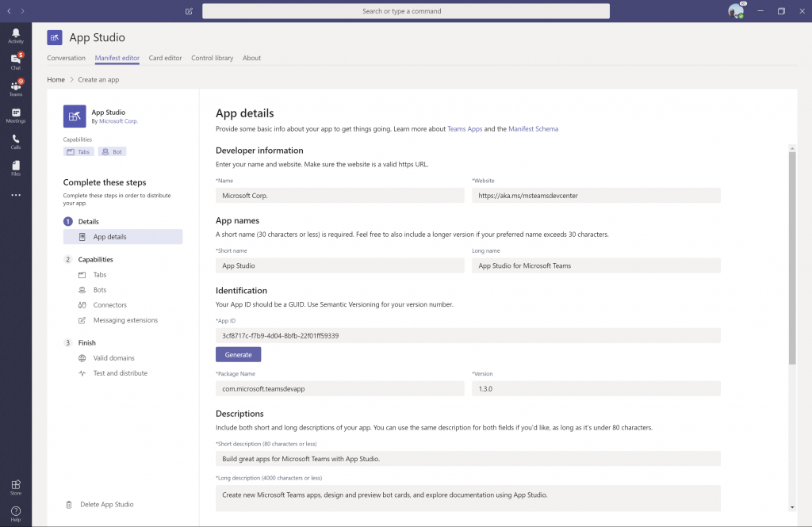
Task: Open Test and distribute step
Action: [120, 373]
